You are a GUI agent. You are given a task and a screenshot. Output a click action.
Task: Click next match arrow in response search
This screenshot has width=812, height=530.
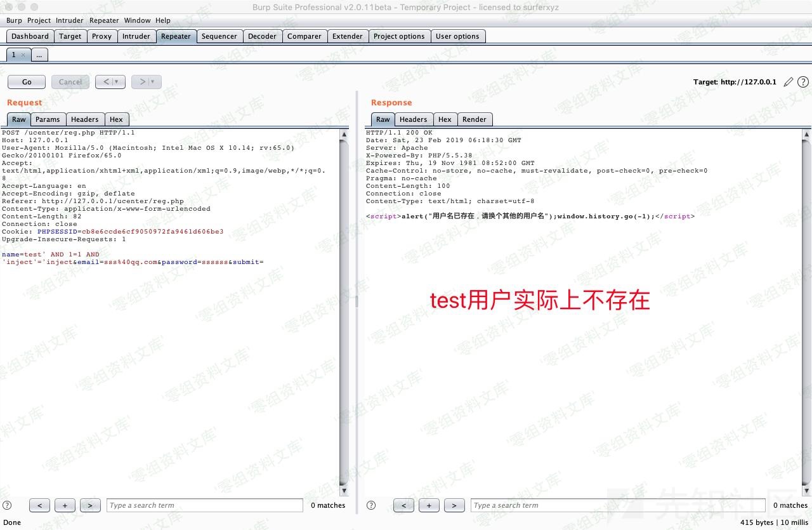(x=454, y=505)
